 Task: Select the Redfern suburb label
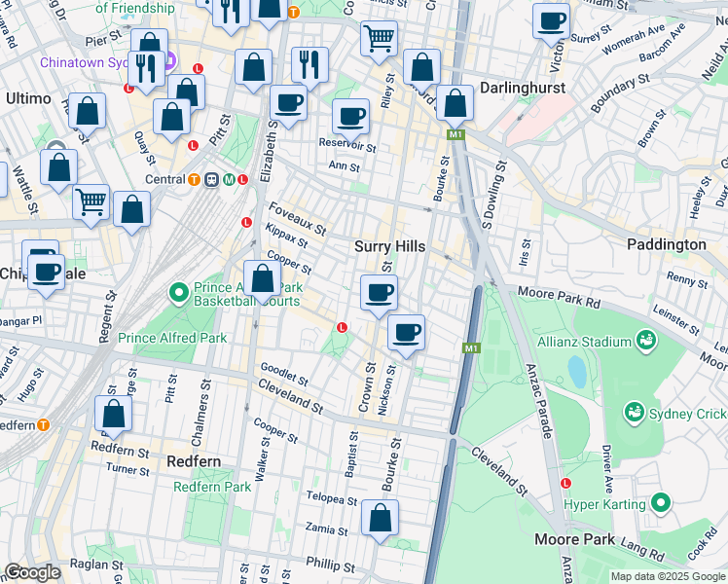(194, 461)
